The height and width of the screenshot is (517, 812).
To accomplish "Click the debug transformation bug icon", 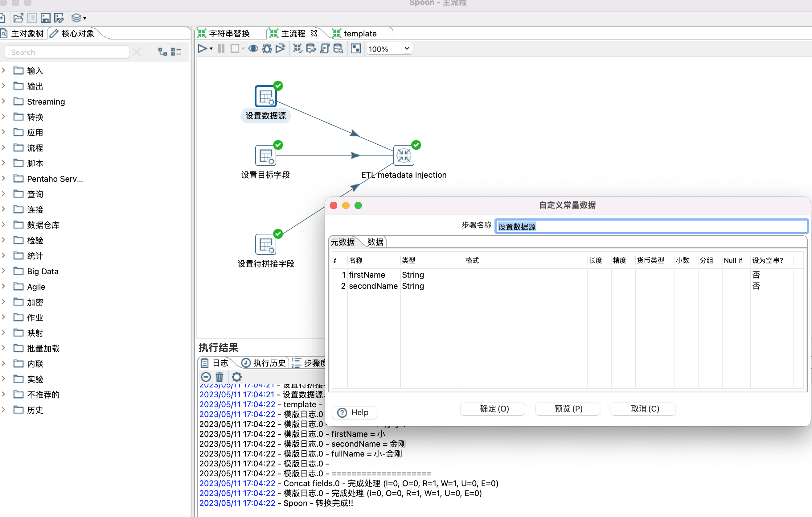I will [x=267, y=49].
